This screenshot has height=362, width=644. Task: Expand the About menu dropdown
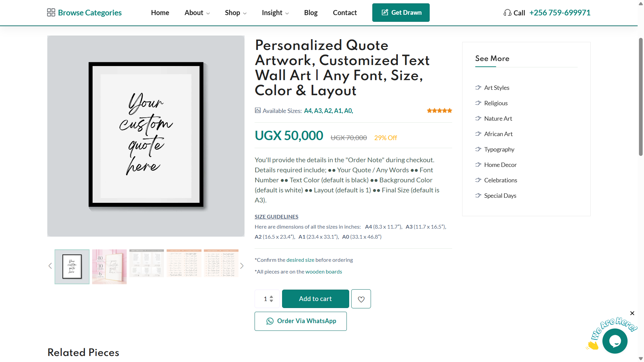[197, 13]
